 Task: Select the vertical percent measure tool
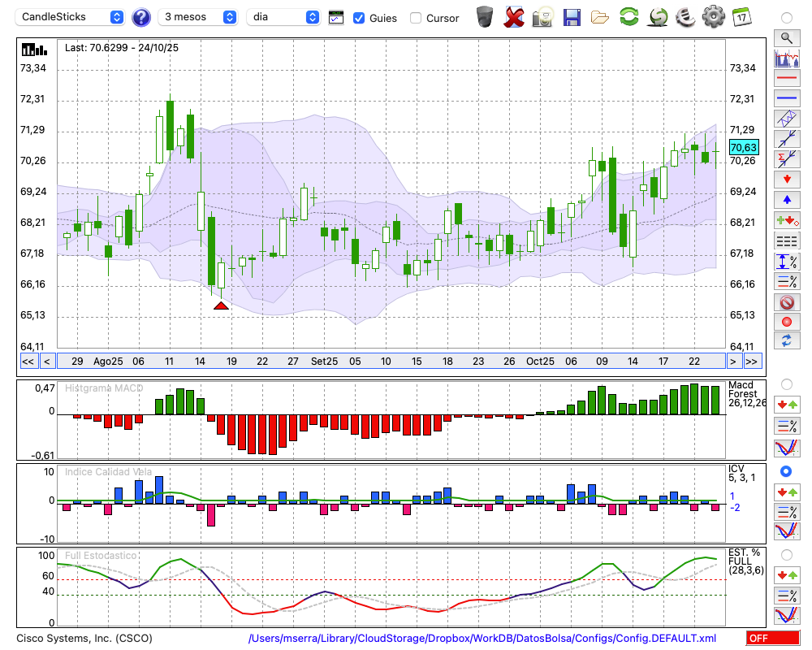[787, 262]
